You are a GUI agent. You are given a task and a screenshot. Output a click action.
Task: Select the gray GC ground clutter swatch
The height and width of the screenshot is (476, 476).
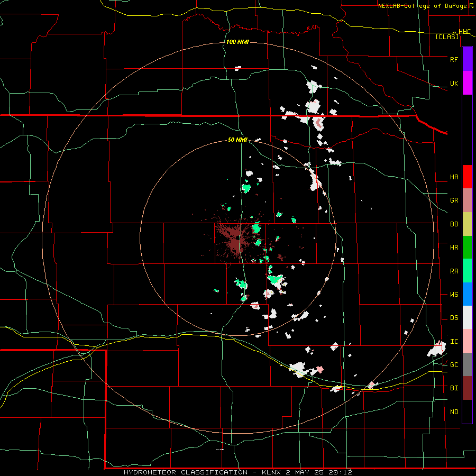pyautogui.click(x=467, y=364)
